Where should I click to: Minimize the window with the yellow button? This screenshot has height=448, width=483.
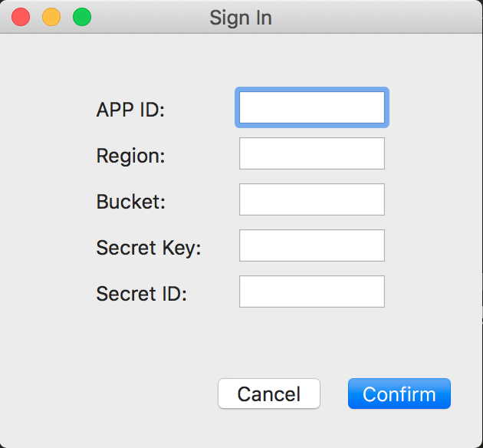[x=51, y=17]
